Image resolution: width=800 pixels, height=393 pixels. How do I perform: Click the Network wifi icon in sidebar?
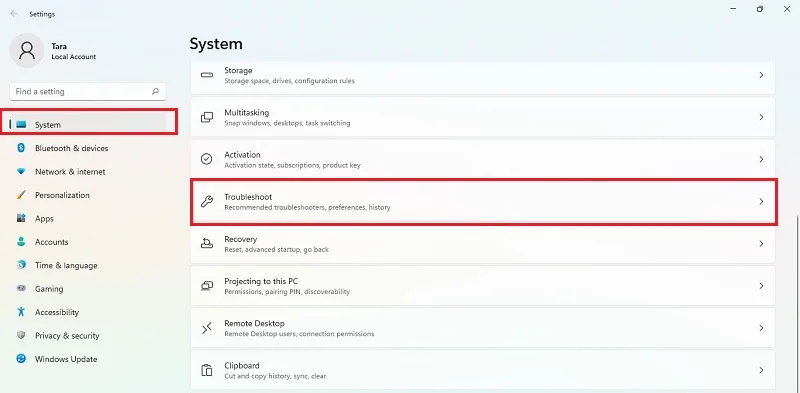(x=21, y=171)
